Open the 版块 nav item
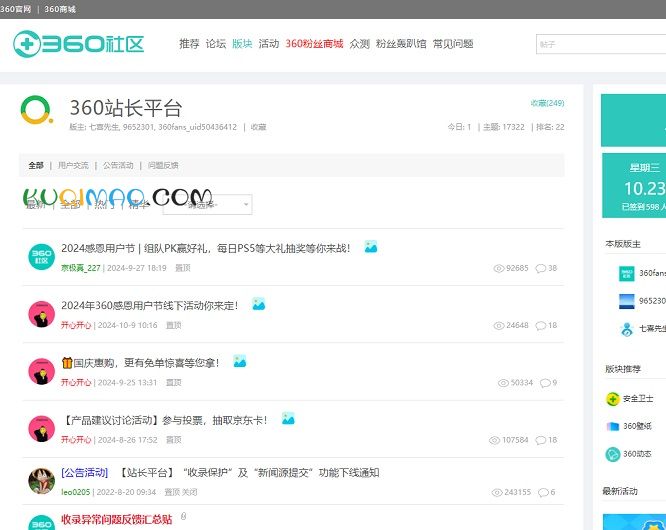This screenshot has height=530, width=666. click(242, 44)
